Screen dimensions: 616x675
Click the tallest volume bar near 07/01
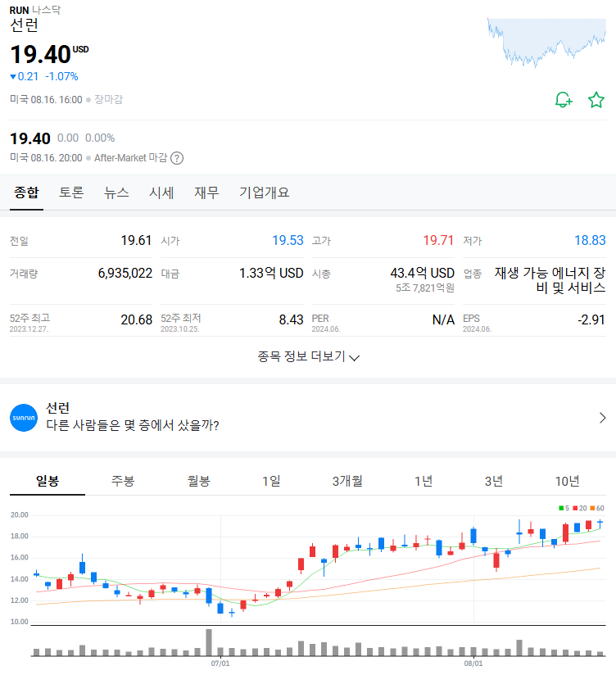[209, 643]
